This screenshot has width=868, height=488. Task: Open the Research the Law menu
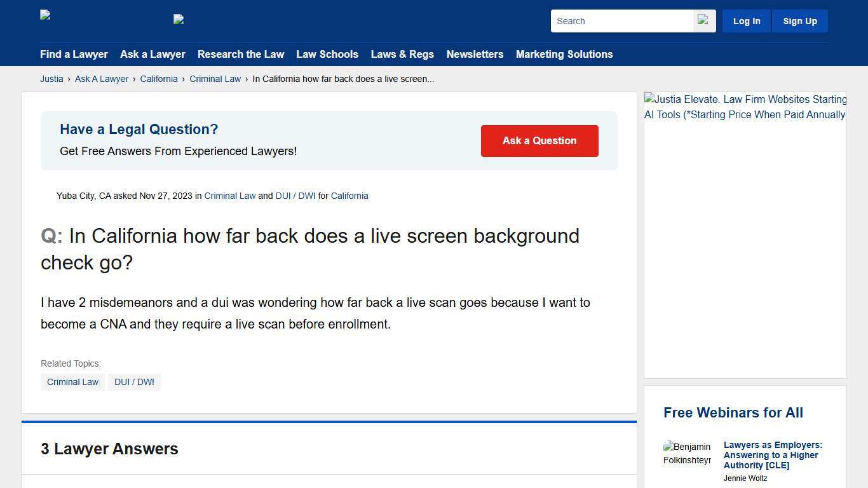coord(241,55)
